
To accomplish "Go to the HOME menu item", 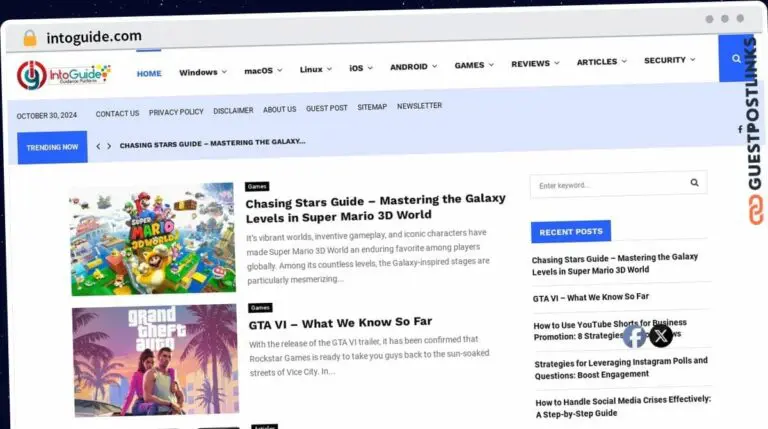I will (x=149, y=73).
